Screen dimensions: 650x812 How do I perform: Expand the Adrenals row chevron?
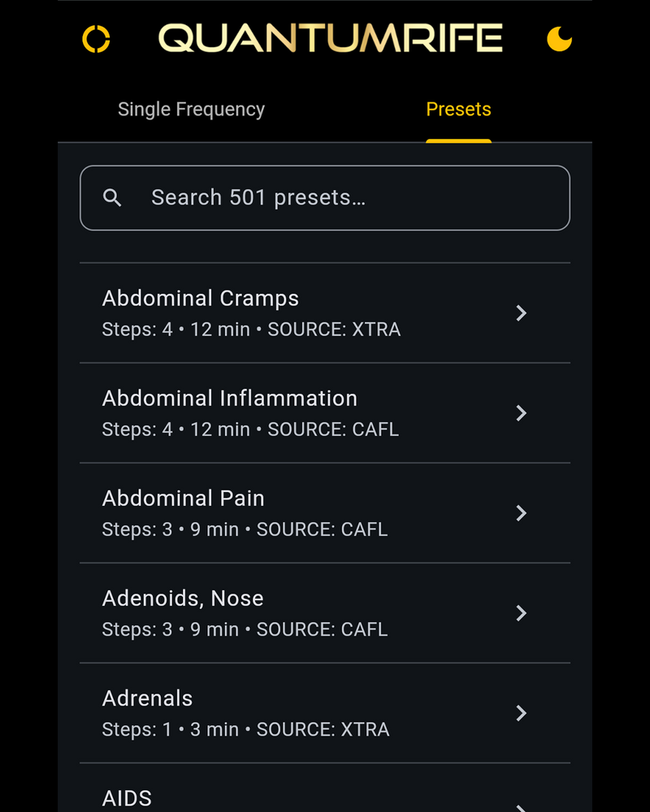coord(522,713)
